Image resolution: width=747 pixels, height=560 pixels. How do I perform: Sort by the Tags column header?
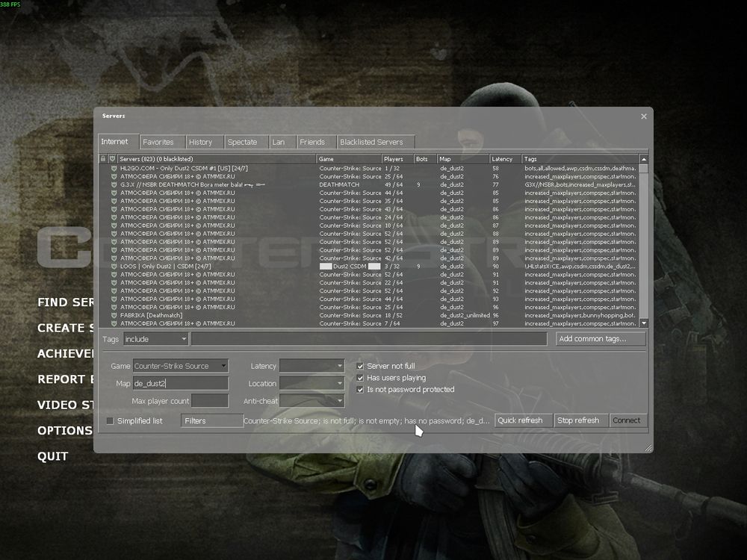click(580, 159)
